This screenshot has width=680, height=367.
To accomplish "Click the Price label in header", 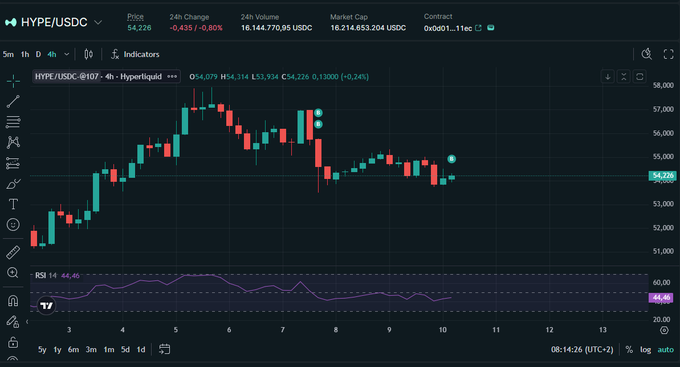I will 135,16.
